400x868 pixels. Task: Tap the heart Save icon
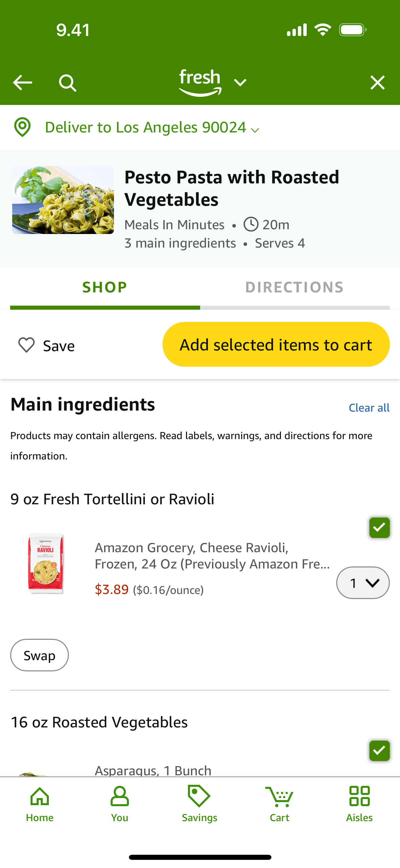click(x=26, y=345)
